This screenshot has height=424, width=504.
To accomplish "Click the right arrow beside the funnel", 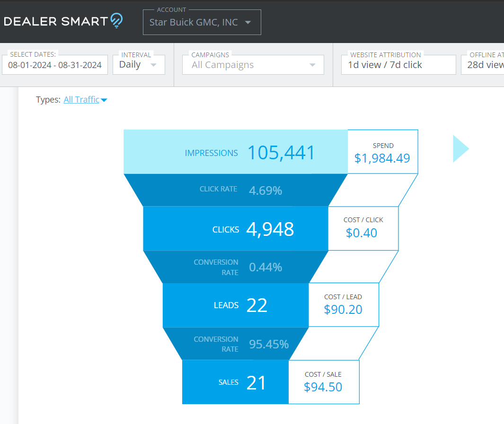I will pyautogui.click(x=460, y=149).
